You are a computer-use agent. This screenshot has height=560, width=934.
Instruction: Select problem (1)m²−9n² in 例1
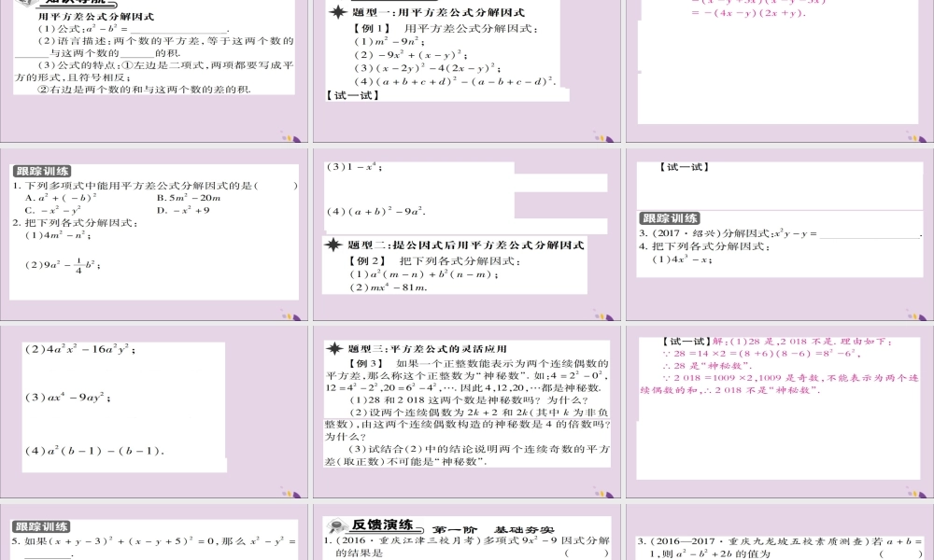pos(389,41)
